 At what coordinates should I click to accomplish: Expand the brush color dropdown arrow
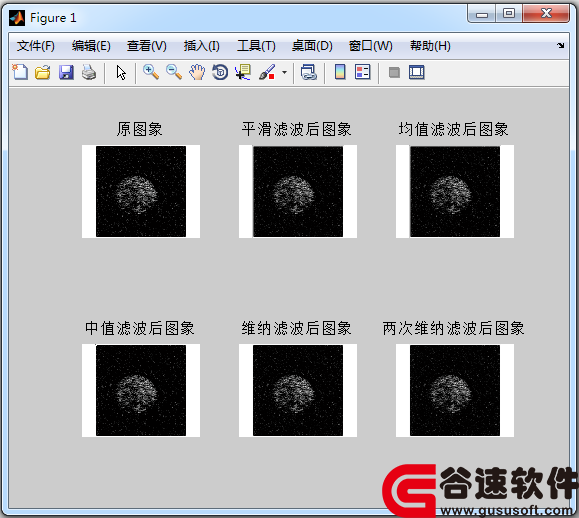[284, 72]
